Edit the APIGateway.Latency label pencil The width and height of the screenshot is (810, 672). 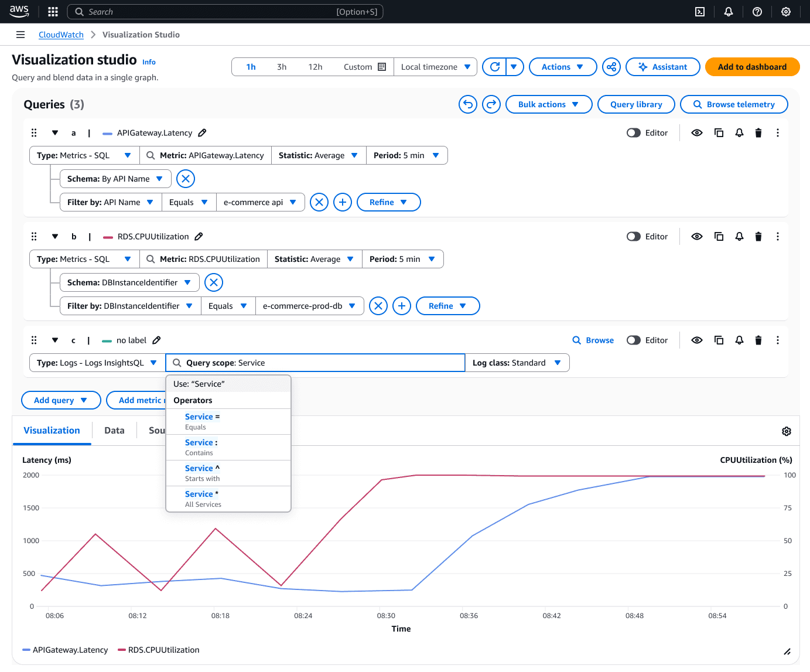pos(202,133)
